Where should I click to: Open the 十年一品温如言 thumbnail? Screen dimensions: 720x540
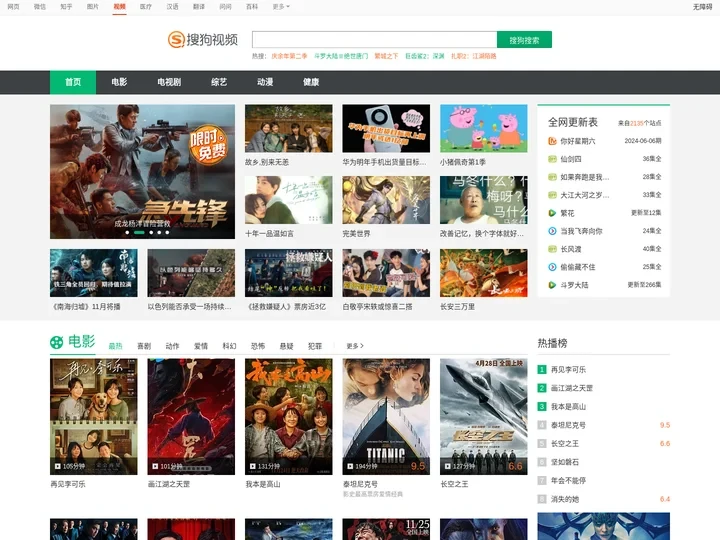point(288,200)
